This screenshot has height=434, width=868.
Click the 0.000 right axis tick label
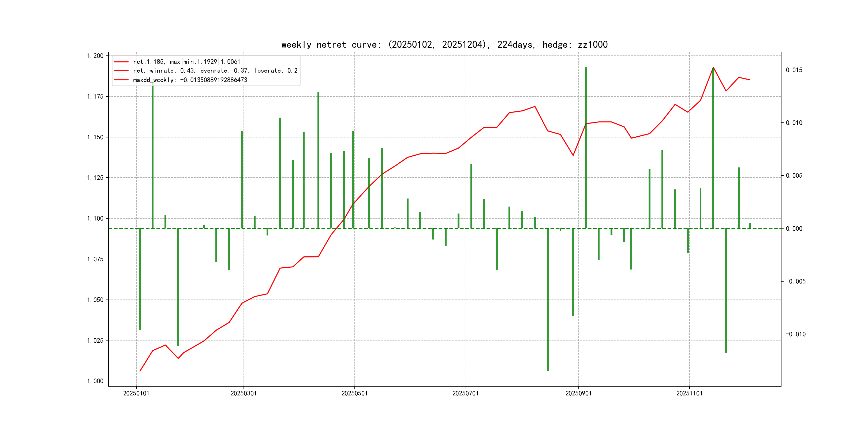click(794, 229)
